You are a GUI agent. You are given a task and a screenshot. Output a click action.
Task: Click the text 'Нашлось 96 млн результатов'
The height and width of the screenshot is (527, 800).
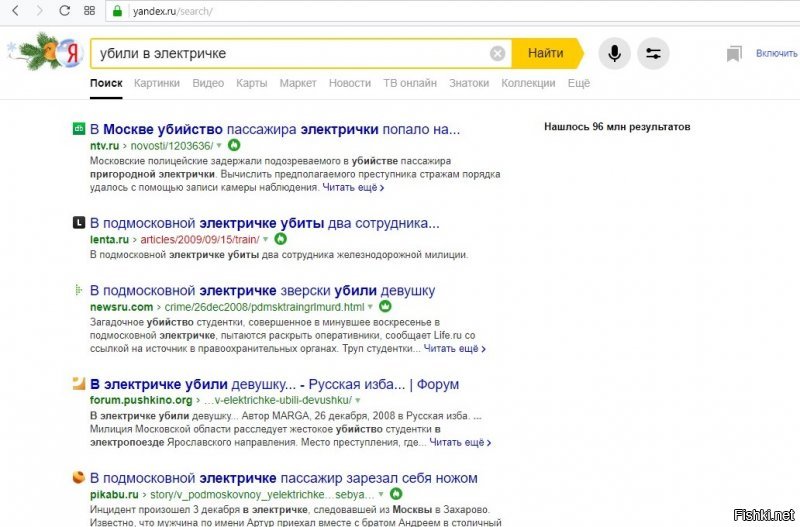pyautogui.click(x=617, y=127)
